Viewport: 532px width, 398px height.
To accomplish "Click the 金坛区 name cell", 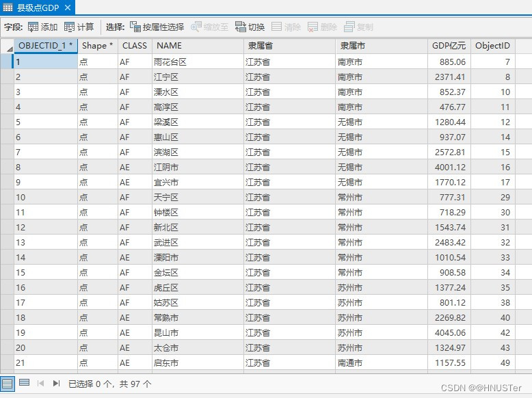I will pyautogui.click(x=198, y=272).
